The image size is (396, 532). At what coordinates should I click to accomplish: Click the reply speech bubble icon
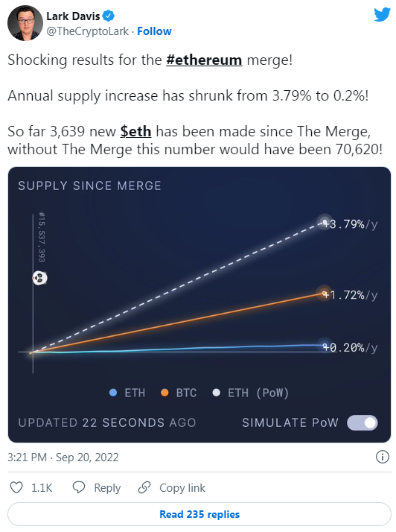tap(79, 487)
